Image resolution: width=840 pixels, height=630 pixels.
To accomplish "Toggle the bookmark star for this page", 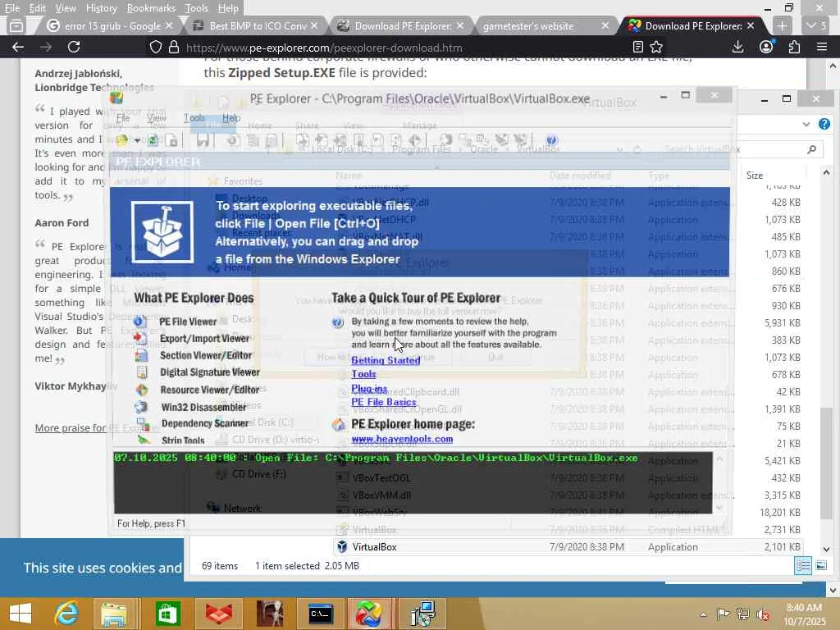I will tap(656, 47).
